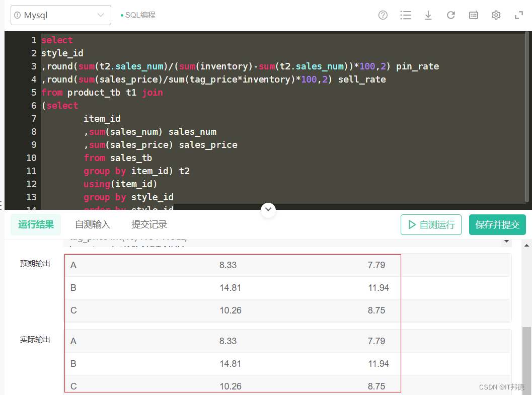Click the 实际输出 label

pos(35,339)
